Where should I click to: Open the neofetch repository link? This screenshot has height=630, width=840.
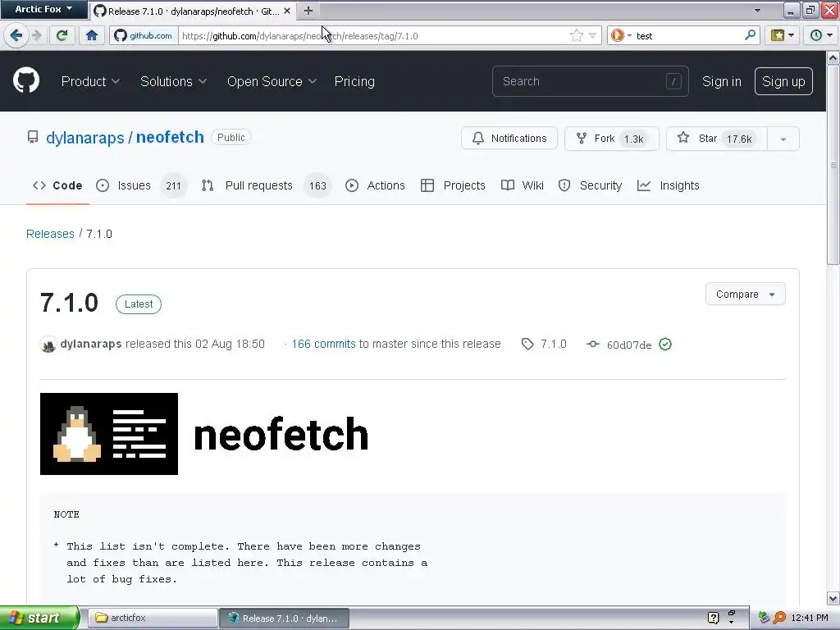170,137
